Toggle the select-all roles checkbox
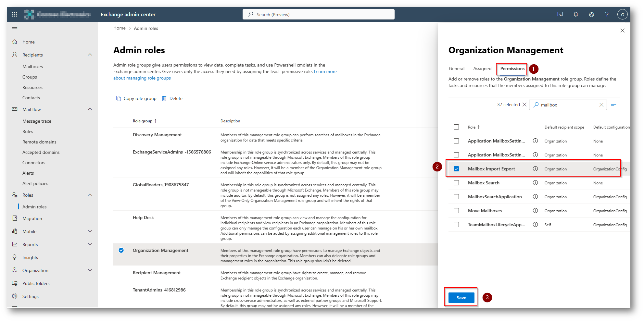Viewport: 644px width, 322px height. click(x=456, y=127)
